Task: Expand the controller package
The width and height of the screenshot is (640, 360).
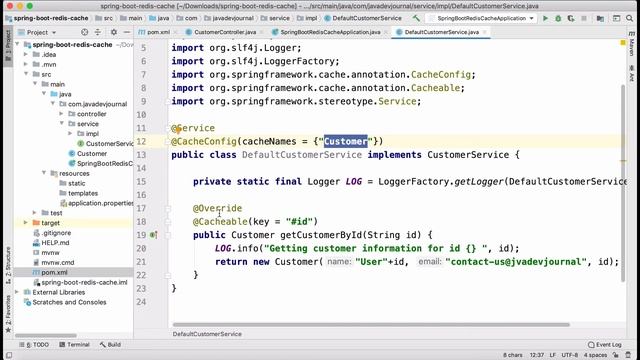Action: pos(62,114)
